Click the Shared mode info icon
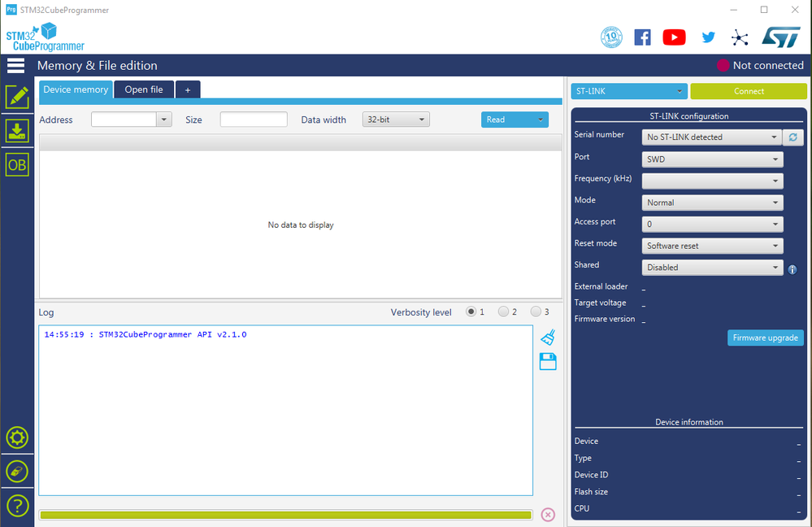This screenshot has width=812, height=527. (792, 269)
